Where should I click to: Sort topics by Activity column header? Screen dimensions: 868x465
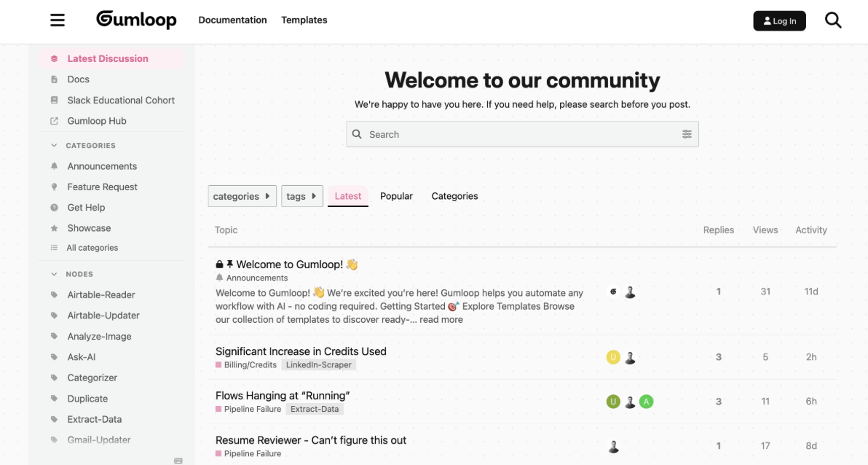pyautogui.click(x=811, y=230)
